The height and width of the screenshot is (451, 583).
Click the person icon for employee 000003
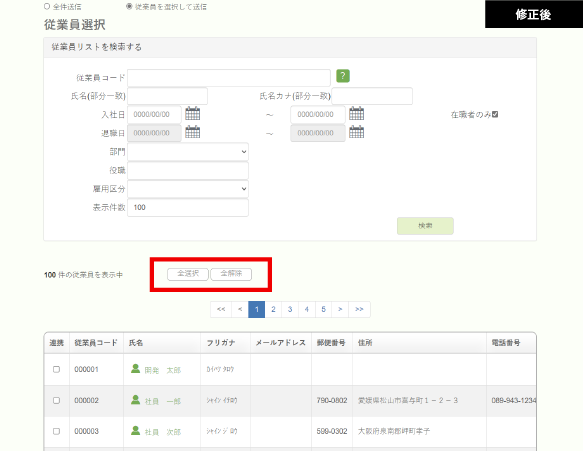(135, 431)
